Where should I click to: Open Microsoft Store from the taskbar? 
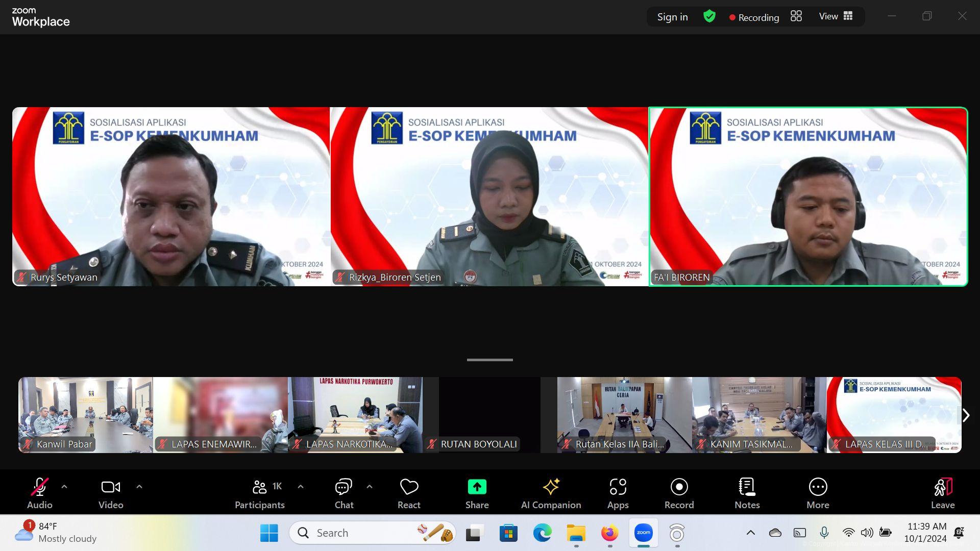[508, 533]
